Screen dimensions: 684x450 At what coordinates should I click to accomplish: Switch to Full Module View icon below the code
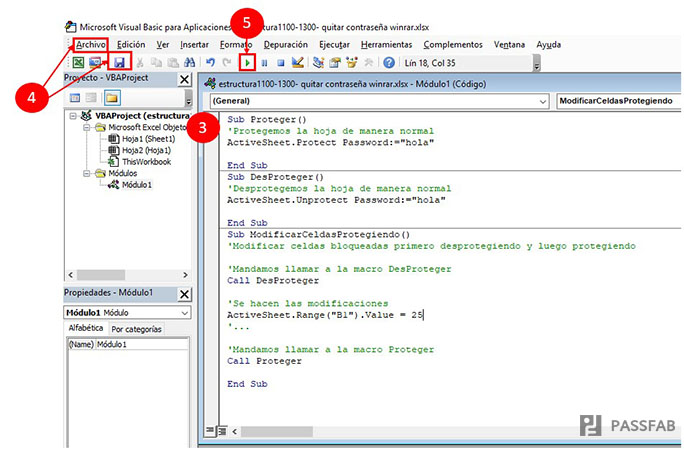point(222,431)
